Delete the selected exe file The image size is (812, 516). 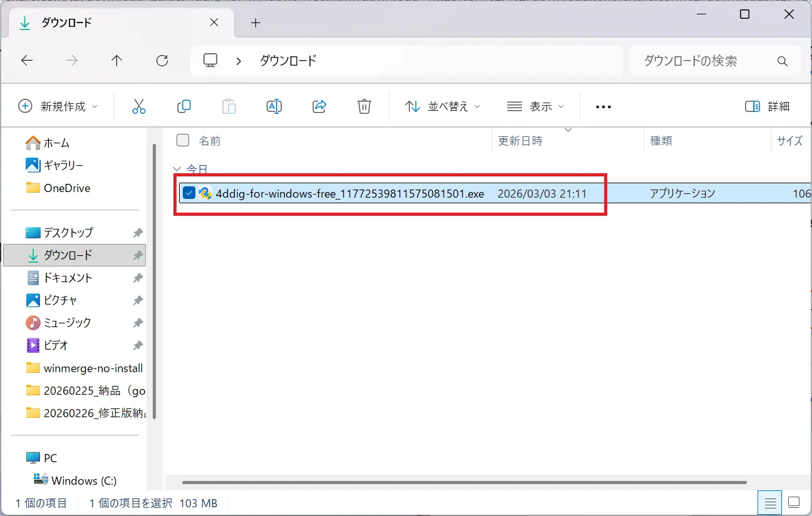[364, 106]
